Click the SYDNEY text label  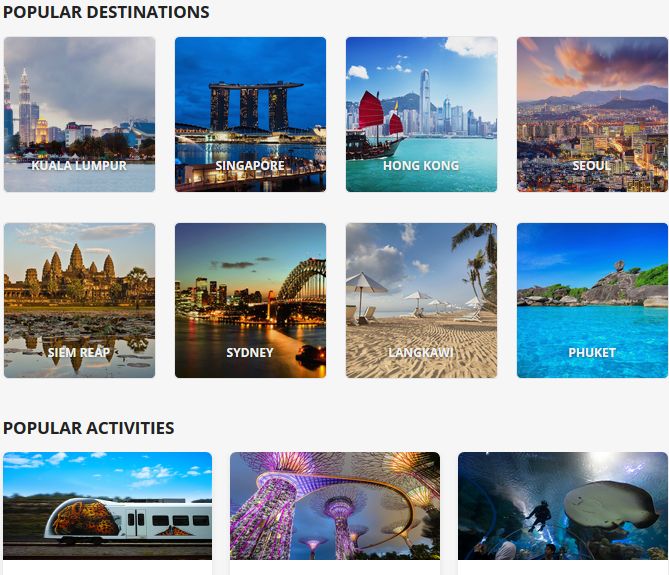click(250, 352)
